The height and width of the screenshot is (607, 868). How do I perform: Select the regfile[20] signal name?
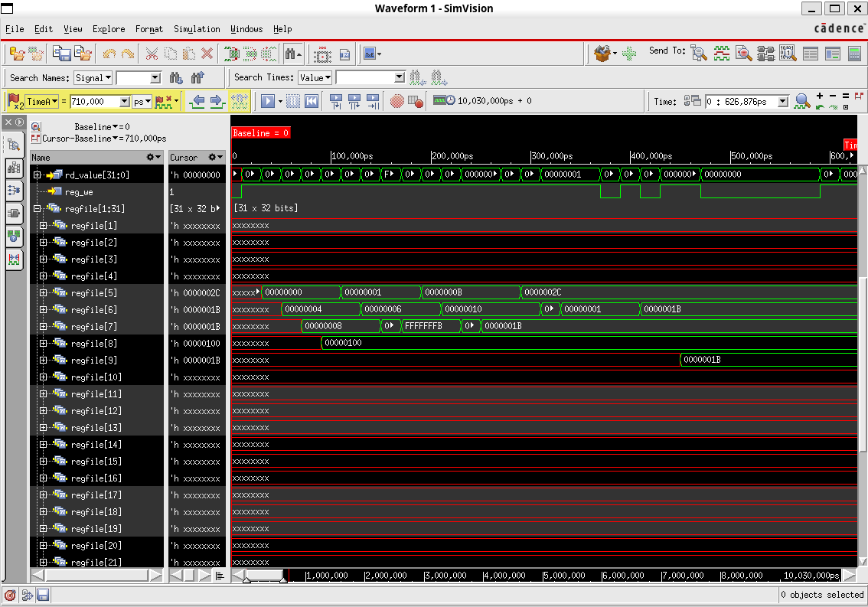click(96, 546)
